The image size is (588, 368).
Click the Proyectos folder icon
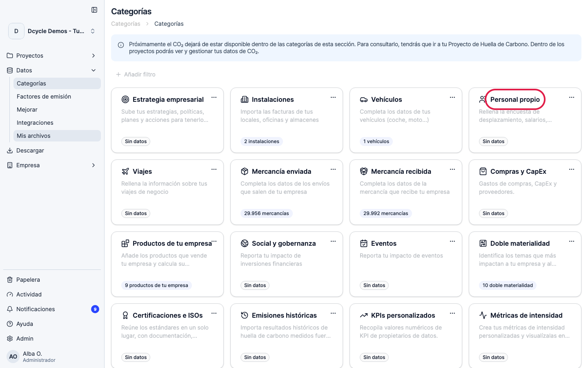tap(10, 56)
